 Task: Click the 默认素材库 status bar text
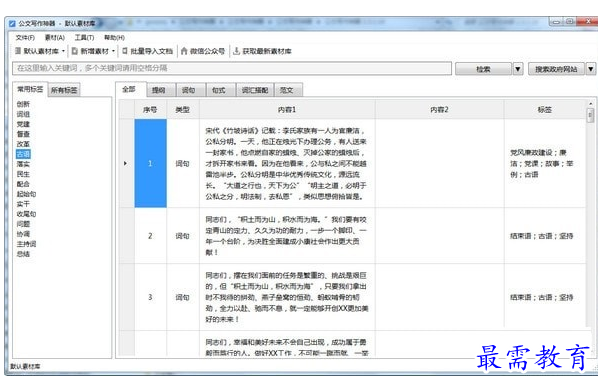click(x=25, y=366)
